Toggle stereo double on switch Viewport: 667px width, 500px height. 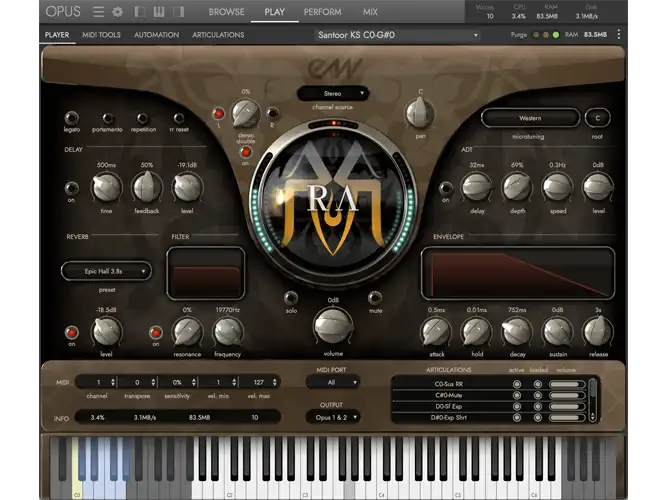click(245, 152)
